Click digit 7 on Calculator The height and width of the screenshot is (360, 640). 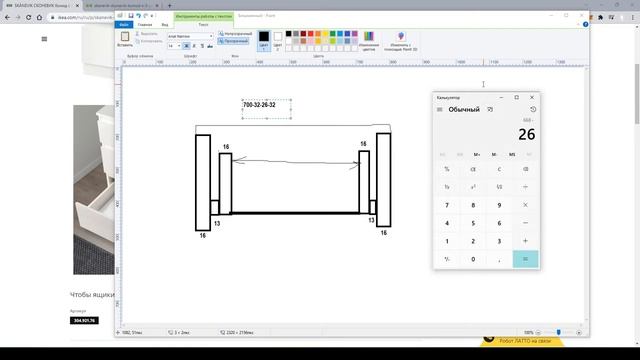tap(447, 205)
